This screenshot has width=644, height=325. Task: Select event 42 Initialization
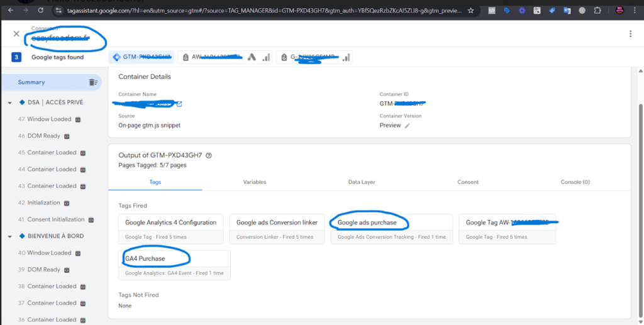coord(43,202)
